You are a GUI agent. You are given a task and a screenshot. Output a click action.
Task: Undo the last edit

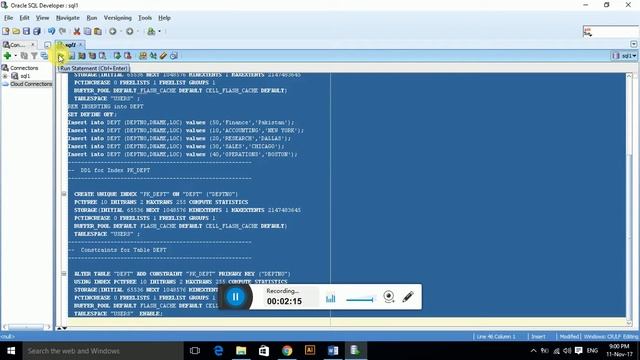click(51, 31)
